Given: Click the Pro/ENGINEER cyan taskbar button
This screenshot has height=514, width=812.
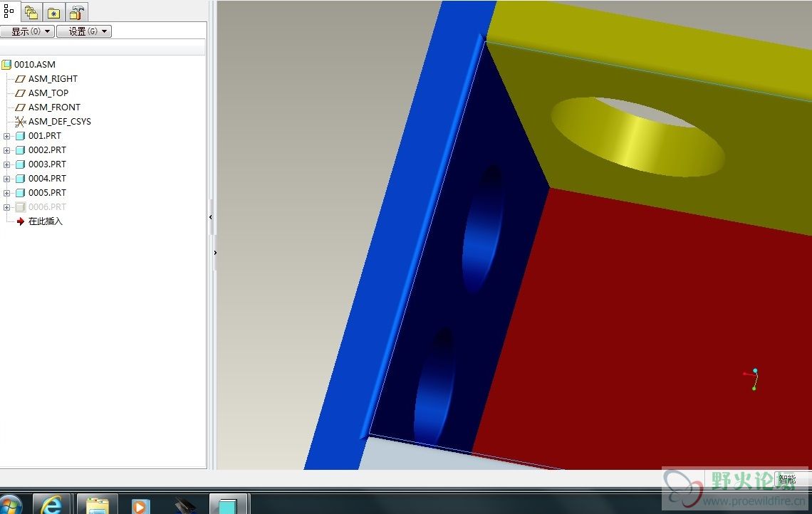Looking at the screenshot, I should coord(229,505).
